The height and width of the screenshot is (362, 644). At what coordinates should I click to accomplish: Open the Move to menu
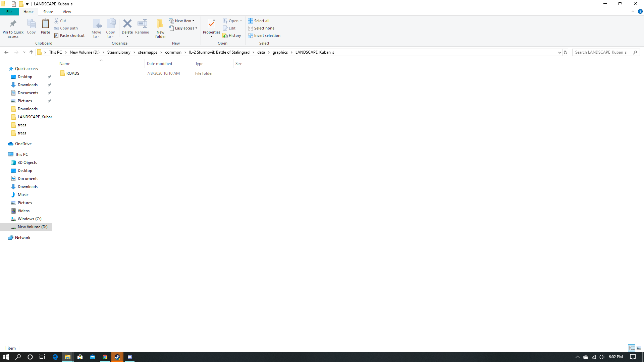pyautogui.click(x=96, y=28)
